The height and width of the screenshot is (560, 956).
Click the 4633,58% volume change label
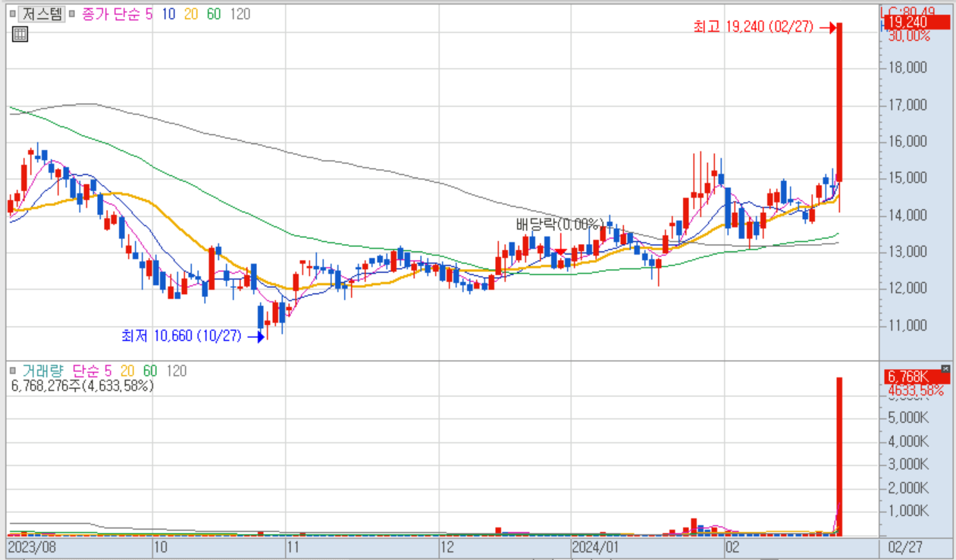click(915, 390)
